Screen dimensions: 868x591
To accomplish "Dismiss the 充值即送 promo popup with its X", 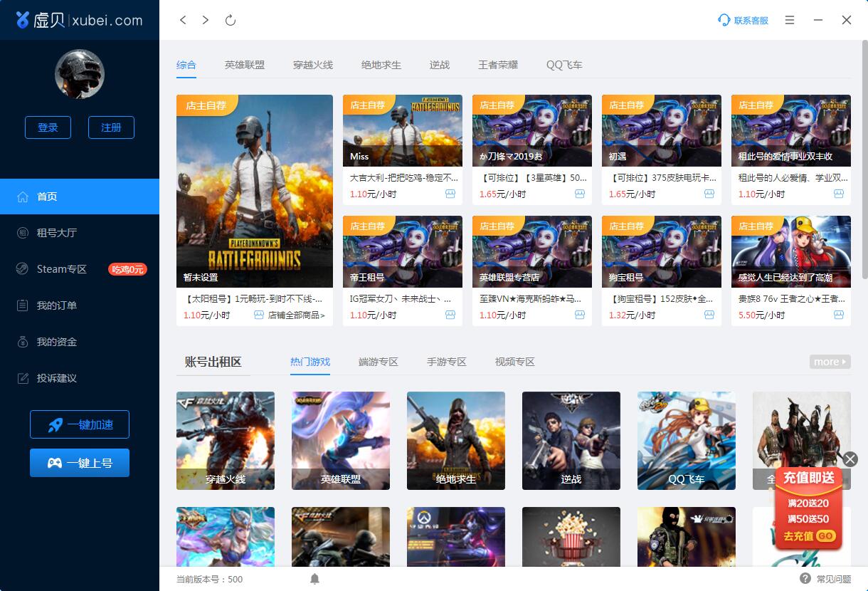I will coord(850,459).
